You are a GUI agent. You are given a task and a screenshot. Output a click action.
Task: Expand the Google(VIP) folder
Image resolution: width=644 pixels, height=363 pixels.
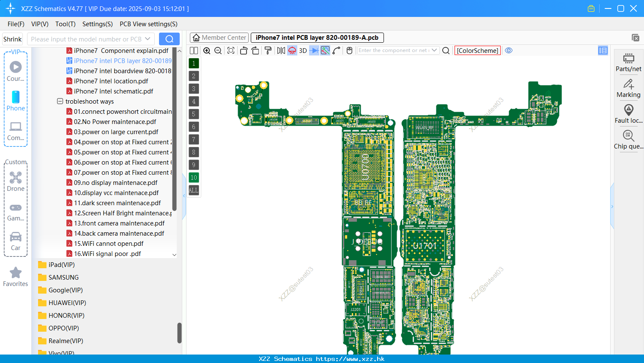pos(60,290)
